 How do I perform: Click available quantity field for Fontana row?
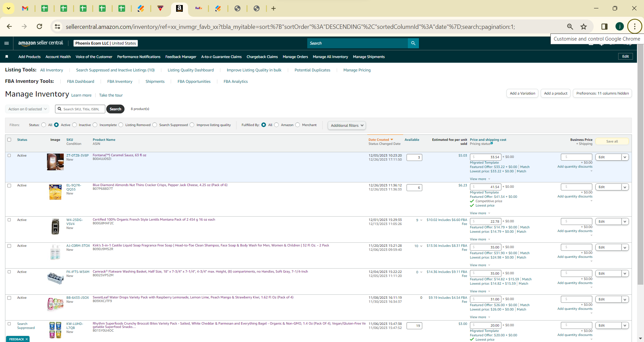[414, 158]
